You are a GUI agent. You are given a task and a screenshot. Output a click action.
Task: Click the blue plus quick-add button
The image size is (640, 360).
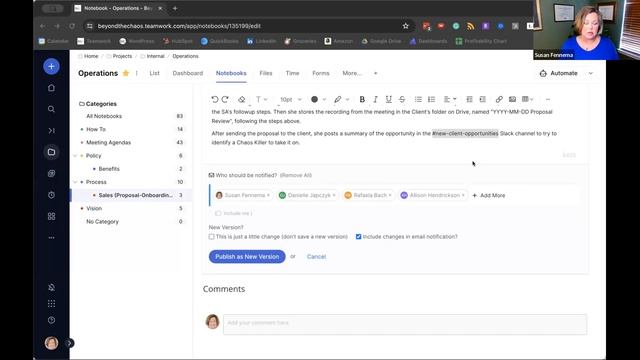[x=51, y=67]
